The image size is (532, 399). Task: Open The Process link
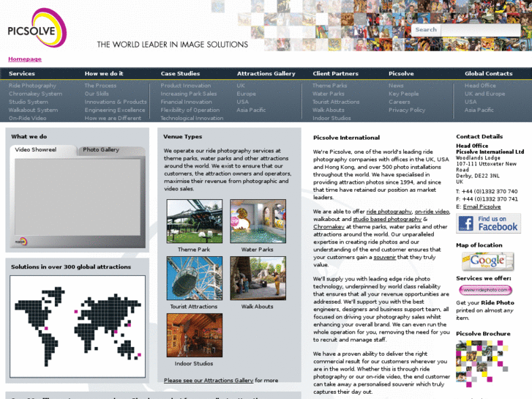coord(100,86)
